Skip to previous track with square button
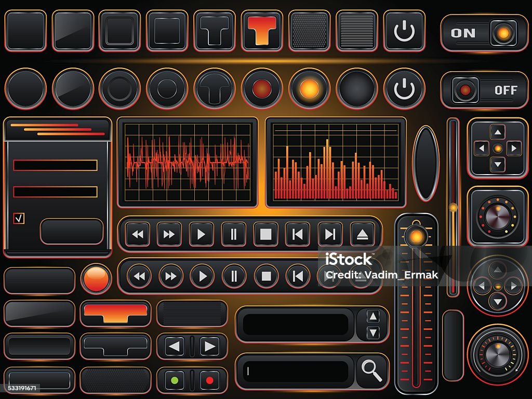This screenshot has height=399, width=532. point(298,234)
